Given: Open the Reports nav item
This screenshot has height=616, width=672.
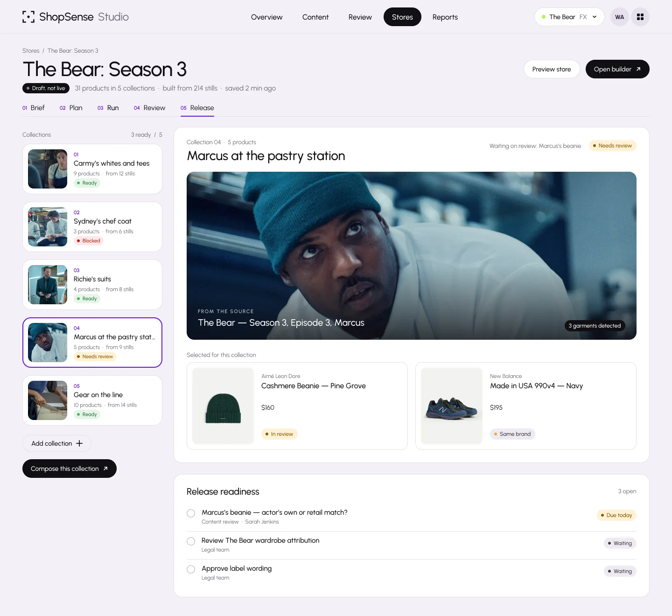Looking at the screenshot, I should coord(445,17).
